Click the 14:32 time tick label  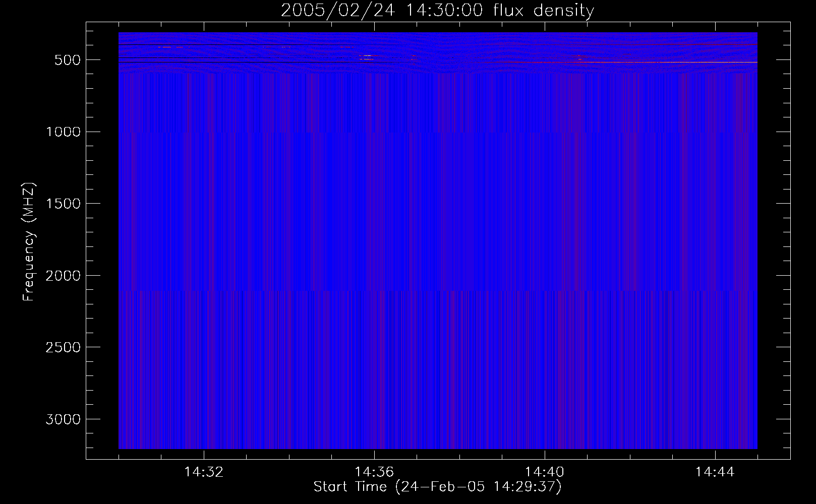pyautogui.click(x=204, y=472)
